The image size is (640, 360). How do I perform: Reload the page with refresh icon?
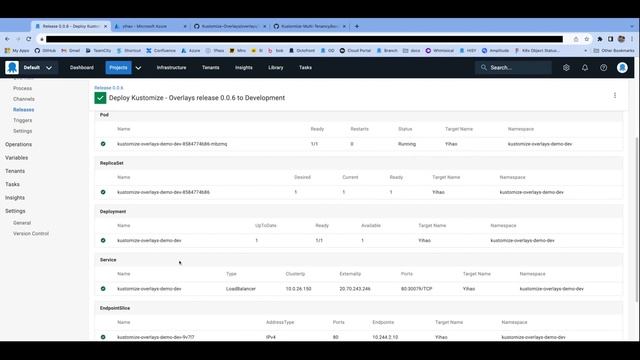tap(29, 39)
